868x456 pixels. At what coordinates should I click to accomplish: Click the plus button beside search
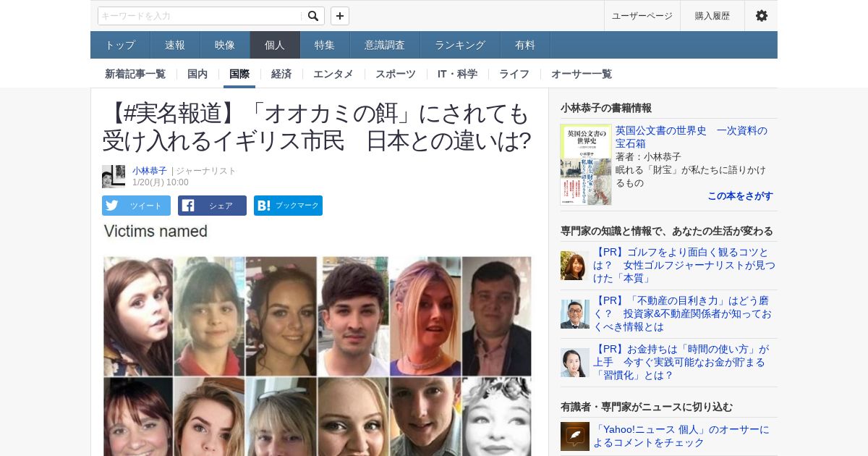pos(340,16)
